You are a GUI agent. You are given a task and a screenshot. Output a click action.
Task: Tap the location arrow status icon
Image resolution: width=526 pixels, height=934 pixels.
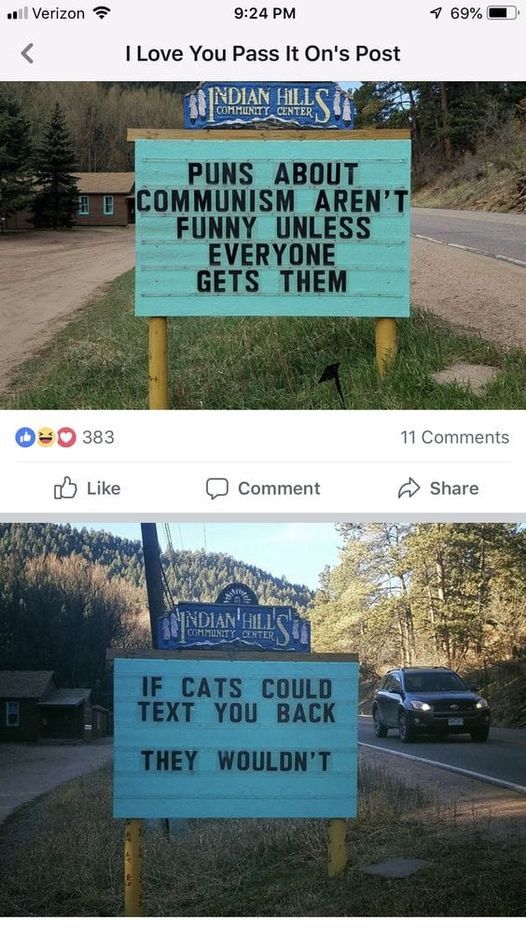436,13
